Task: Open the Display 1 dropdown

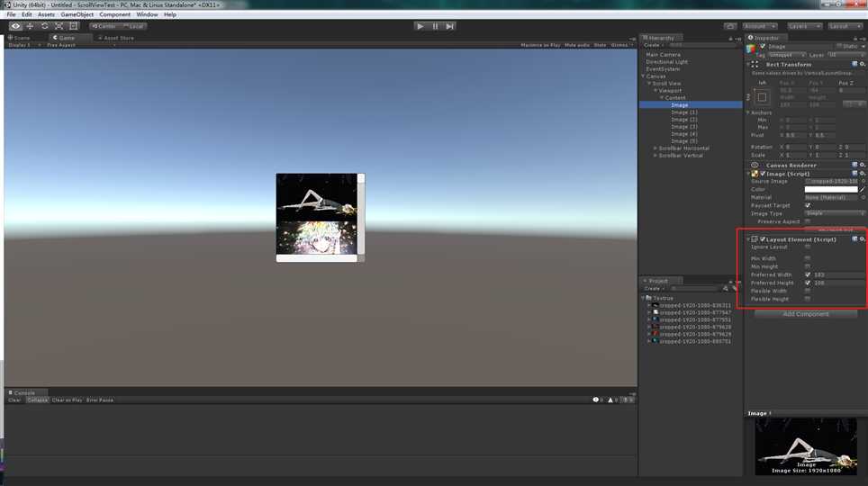Action: coord(24,45)
